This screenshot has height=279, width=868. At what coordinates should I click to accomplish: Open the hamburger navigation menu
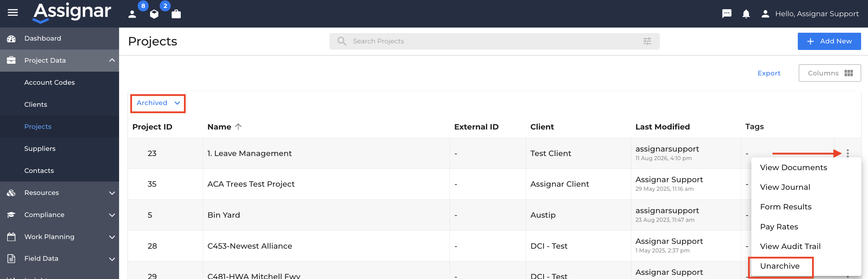[x=13, y=13]
